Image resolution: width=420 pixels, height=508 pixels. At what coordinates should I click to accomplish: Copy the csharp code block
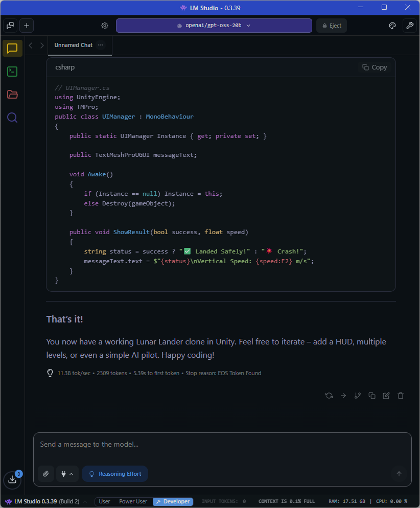tap(375, 67)
